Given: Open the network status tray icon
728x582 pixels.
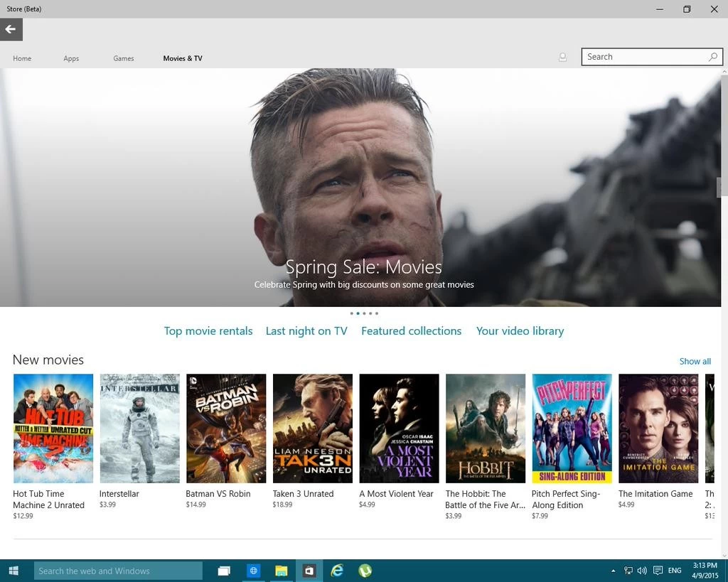Looking at the screenshot, I should point(628,571).
